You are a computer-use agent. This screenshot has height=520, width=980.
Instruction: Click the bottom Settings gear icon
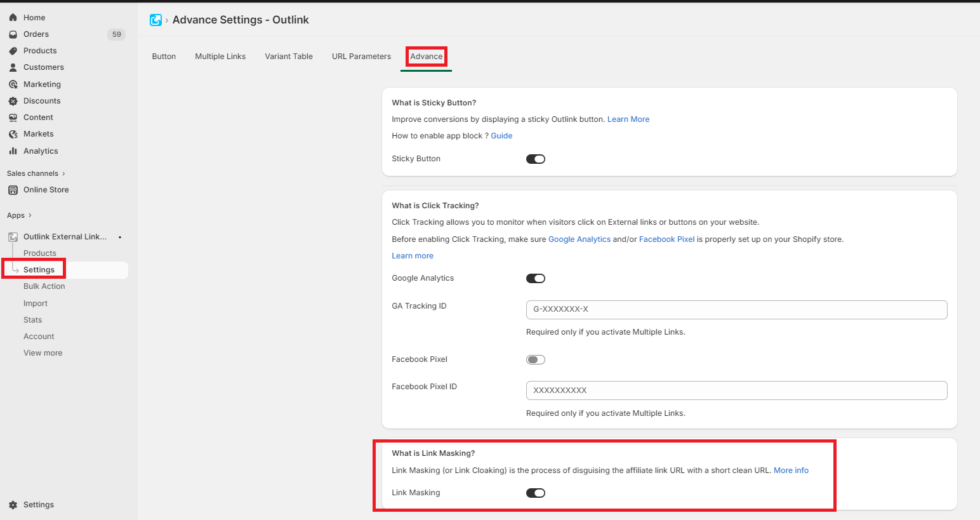pyautogui.click(x=13, y=505)
